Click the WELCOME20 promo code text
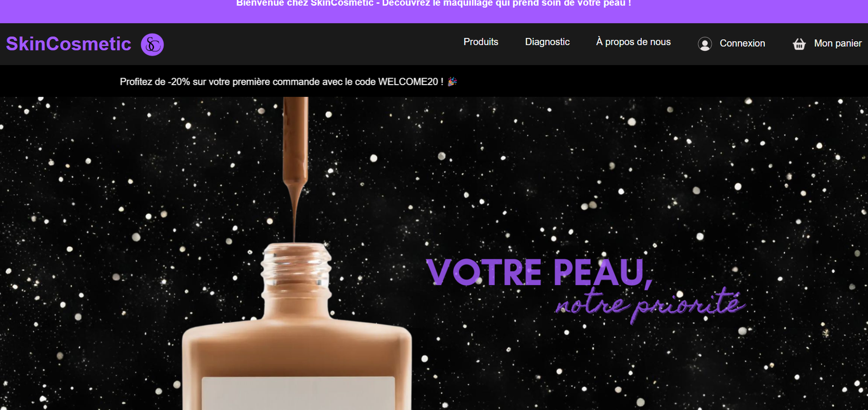The width and height of the screenshot is (868, 410). (408, 82)
